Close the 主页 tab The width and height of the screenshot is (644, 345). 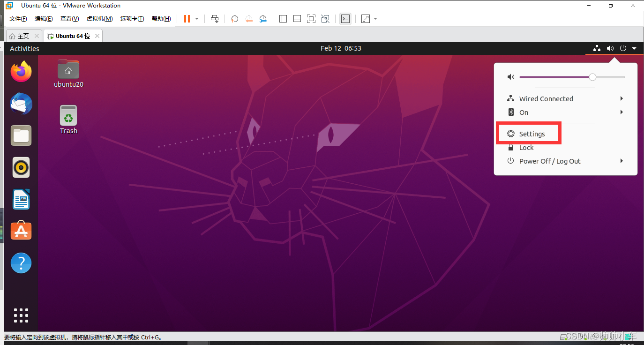(x=36, y=36)
